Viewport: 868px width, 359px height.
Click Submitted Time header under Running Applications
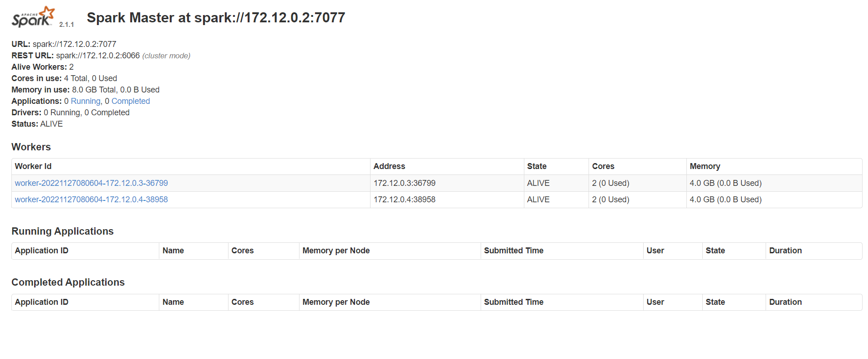coord(513,251)
